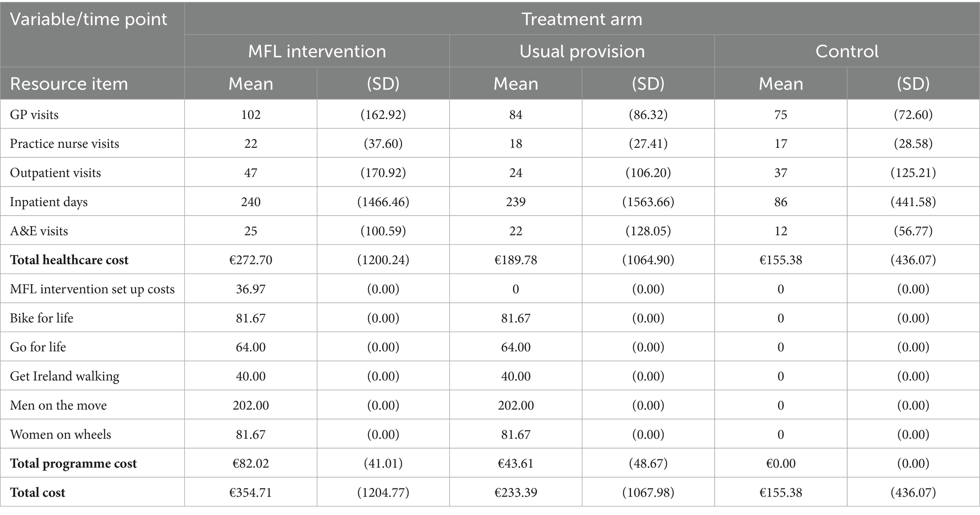Select the €354.71 total cost cell

[250, 492]
